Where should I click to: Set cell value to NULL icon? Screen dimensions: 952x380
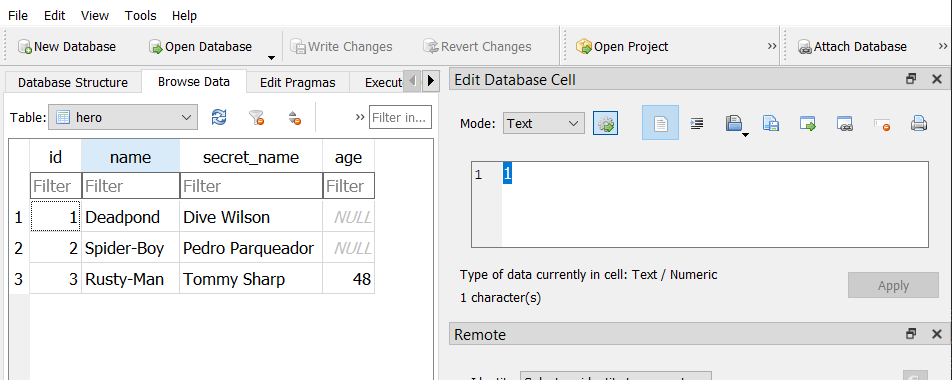coord(882,124)
